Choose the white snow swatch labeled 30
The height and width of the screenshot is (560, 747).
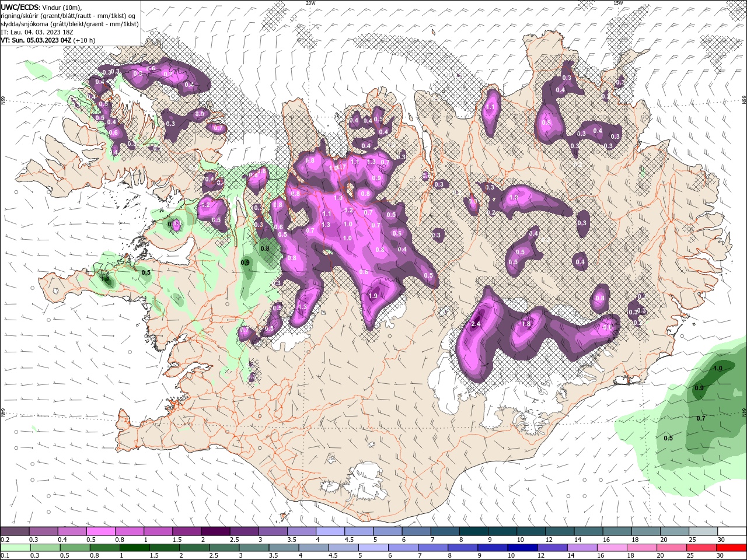click(x=731, y=531)
